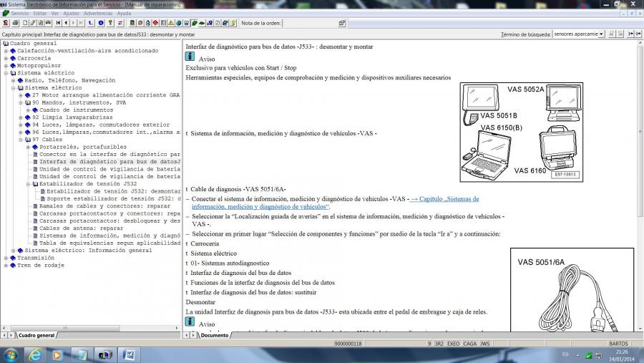Open Estabilizador de tensión J532: desmontar item
The height and width of the screenshot is (363, 644).
click(113, 191)
